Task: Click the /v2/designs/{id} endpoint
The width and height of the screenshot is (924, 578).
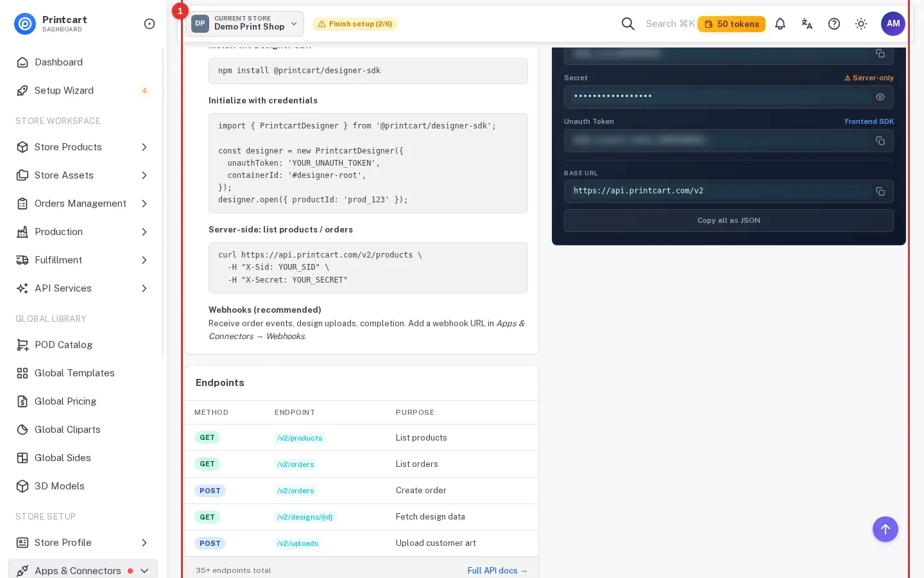Action: tap(305, 517)
